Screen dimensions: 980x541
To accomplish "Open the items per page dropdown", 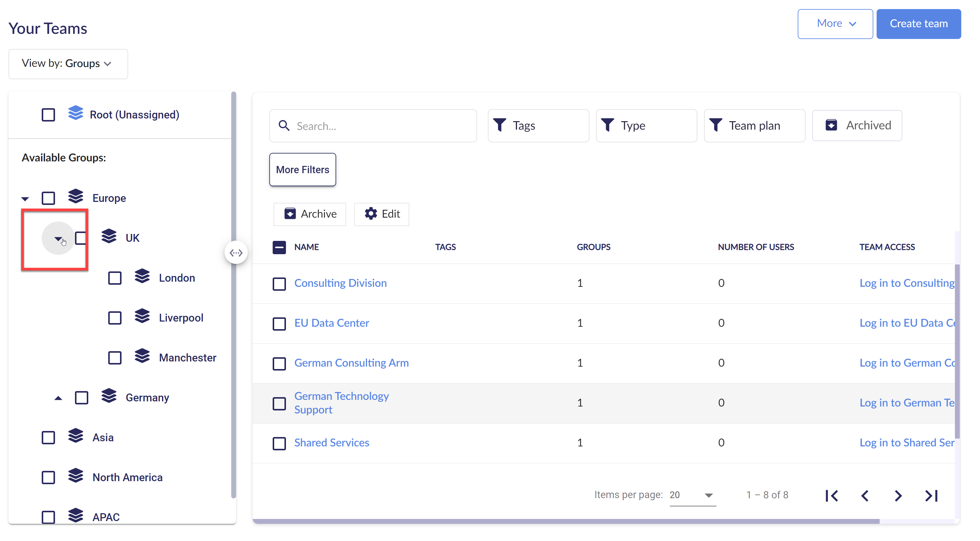I will (x=693, y=495).
